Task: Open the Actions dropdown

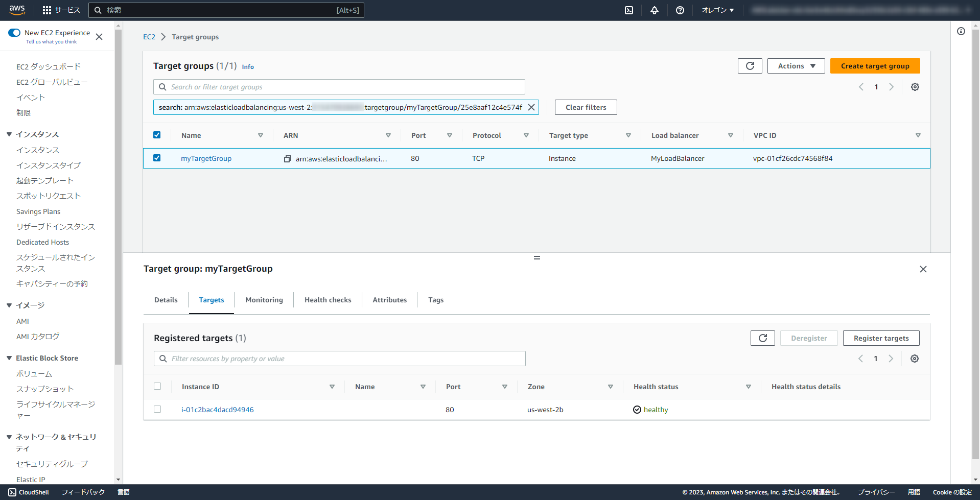Action: click(795, 65)
